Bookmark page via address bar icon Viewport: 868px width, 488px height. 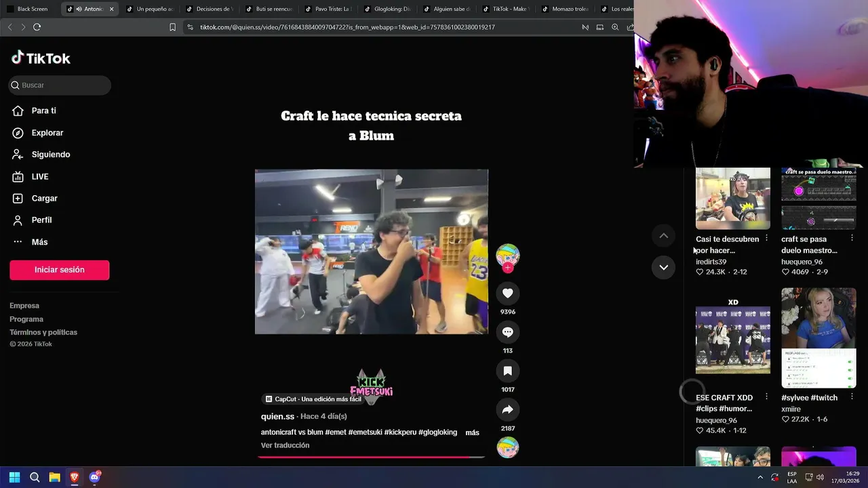[x=172, y=27]
